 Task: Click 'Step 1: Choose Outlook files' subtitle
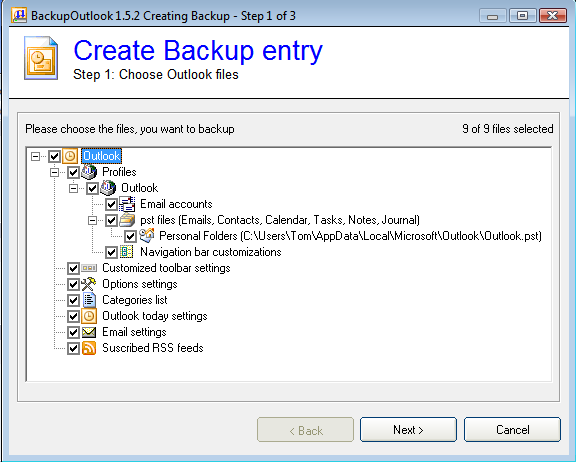[156, 75]
